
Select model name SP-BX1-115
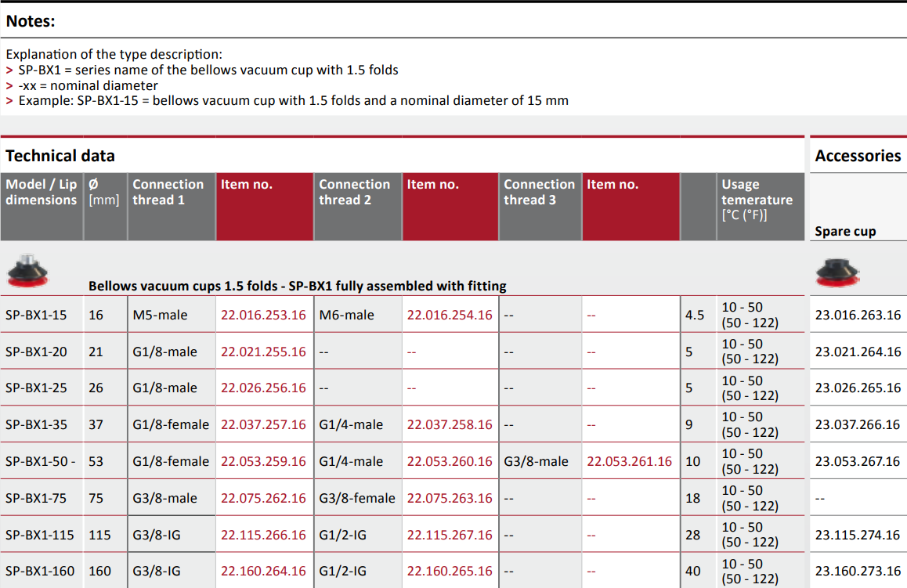click(40, 535)
